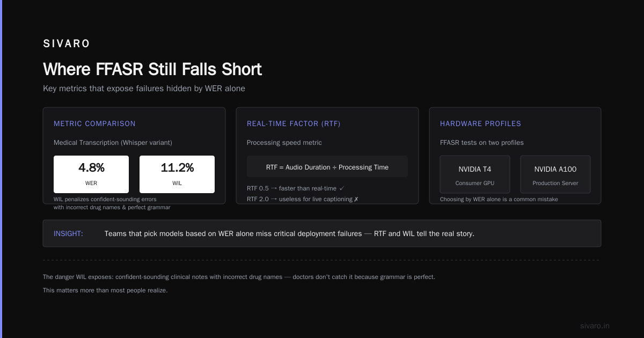Click the Processing speed metric label
Screen dimensions: 644x338
[284, 143]
